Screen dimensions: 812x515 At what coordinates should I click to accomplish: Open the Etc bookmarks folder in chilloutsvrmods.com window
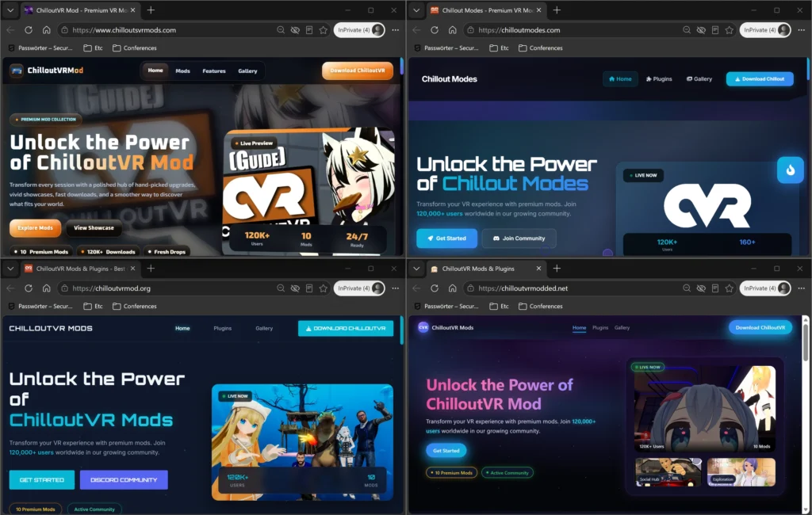pyautogui.click(x=94, y=48)
